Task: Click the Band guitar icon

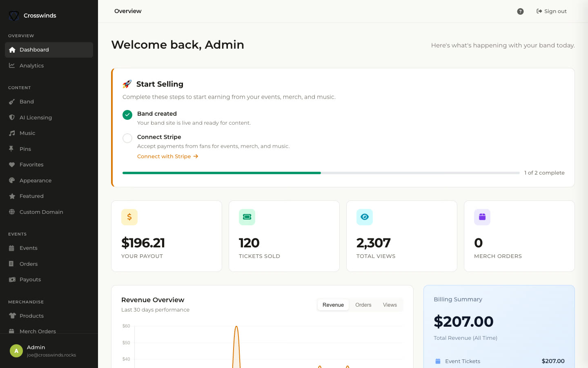Action: click(12, 102)
